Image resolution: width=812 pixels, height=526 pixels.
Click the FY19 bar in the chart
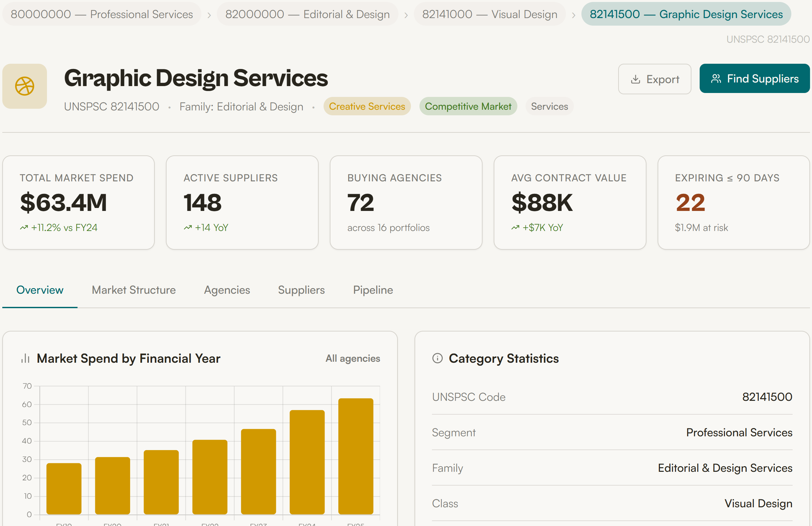(x=64, y=489)
